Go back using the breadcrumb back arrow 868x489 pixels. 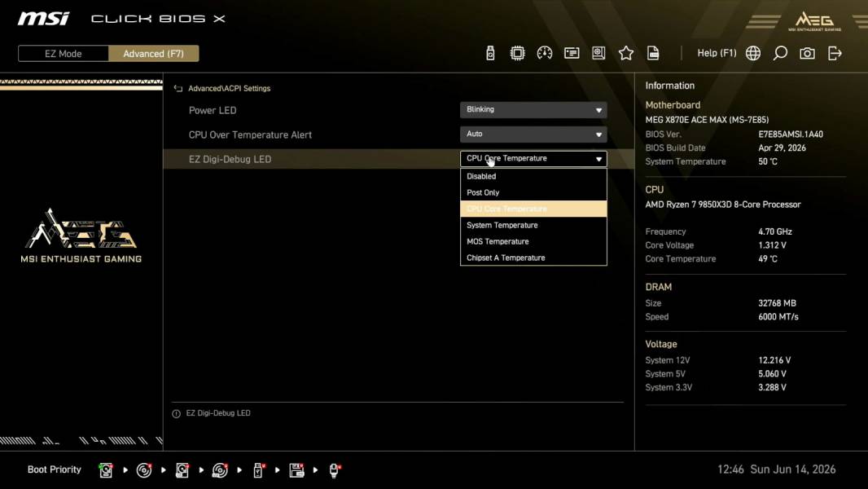[x=178, y=89]
